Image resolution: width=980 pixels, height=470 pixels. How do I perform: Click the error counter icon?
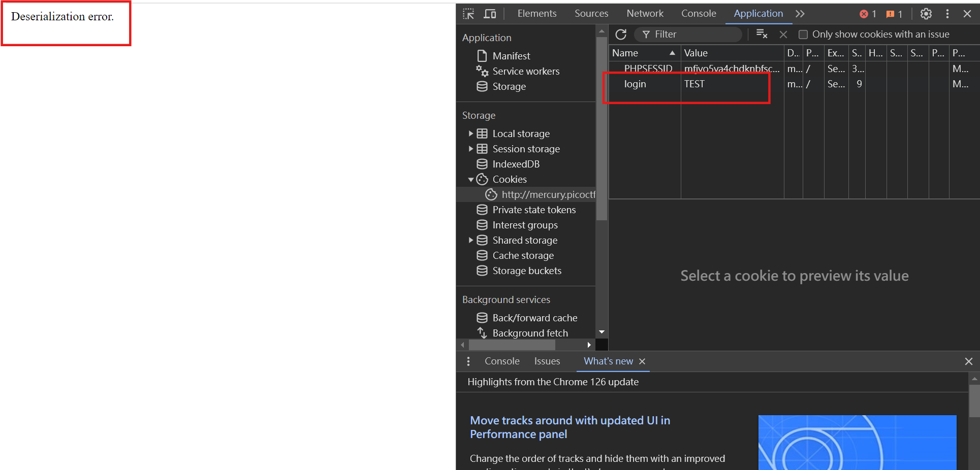[865, 14]
